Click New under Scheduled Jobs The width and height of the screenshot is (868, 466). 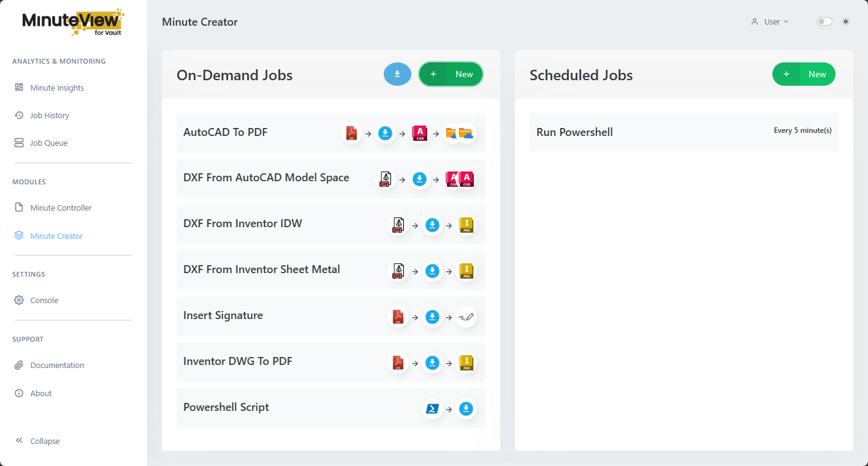tap(804, 73)
